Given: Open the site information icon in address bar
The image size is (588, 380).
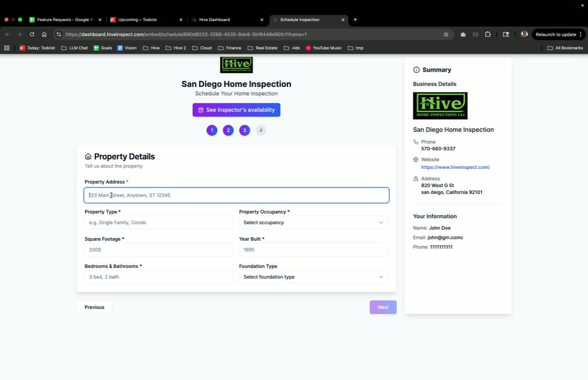Looking at the screenshot, I should pyautogui.click(x=59, y=34).
